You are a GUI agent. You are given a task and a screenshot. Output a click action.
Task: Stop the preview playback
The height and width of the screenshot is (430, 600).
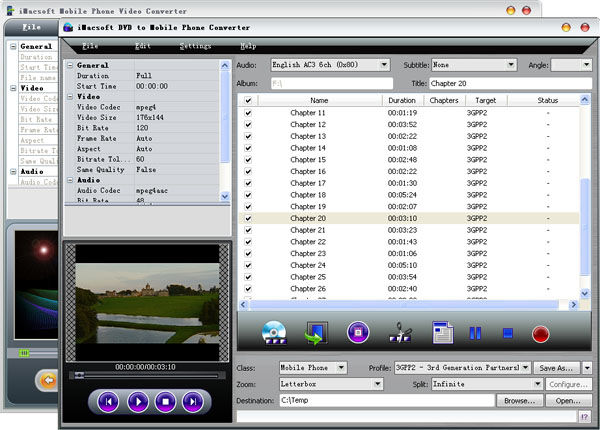pyautogui.click(x=165, y=401)
